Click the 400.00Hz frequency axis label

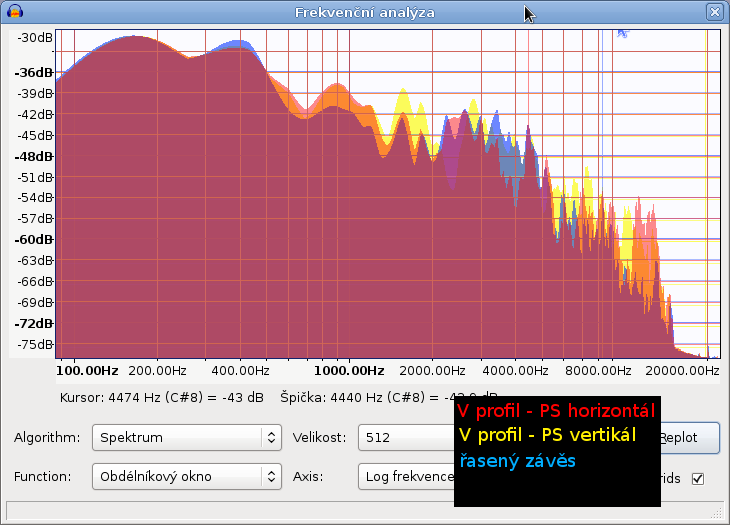click(x=240, y=371)
